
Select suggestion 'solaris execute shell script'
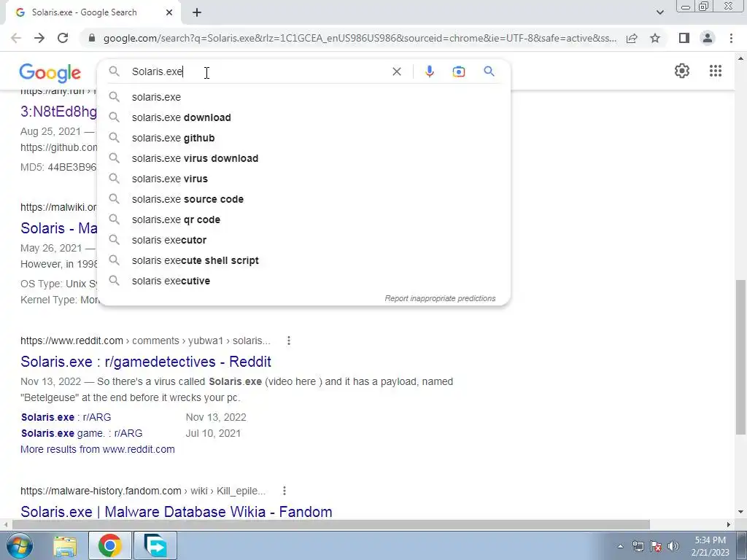[303, 261]
